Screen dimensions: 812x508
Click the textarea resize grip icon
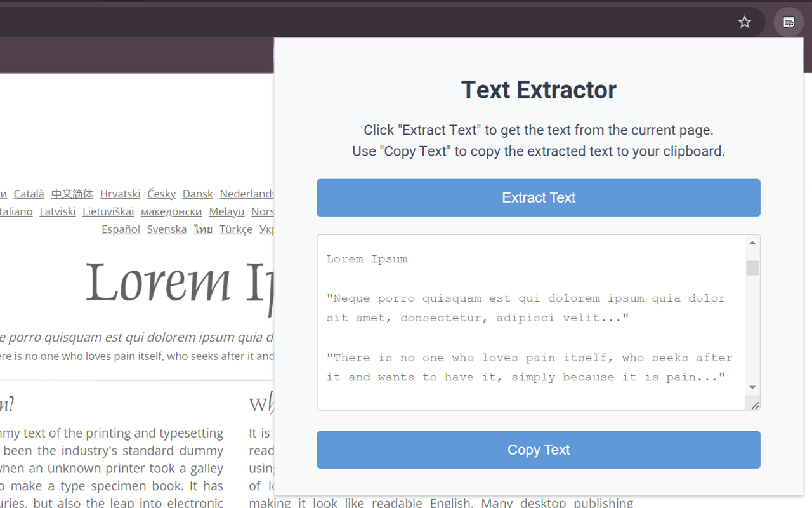tap(755, 404)
